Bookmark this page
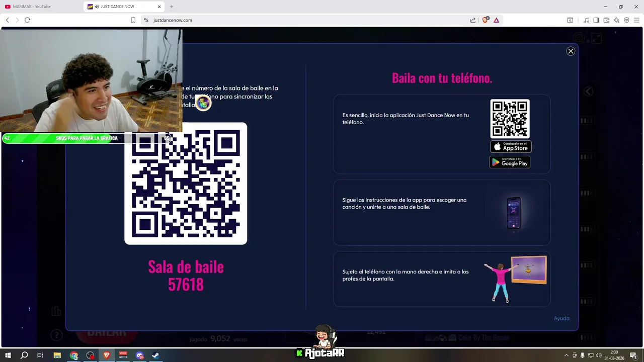 pyautogui.click(x=133, y=20)
